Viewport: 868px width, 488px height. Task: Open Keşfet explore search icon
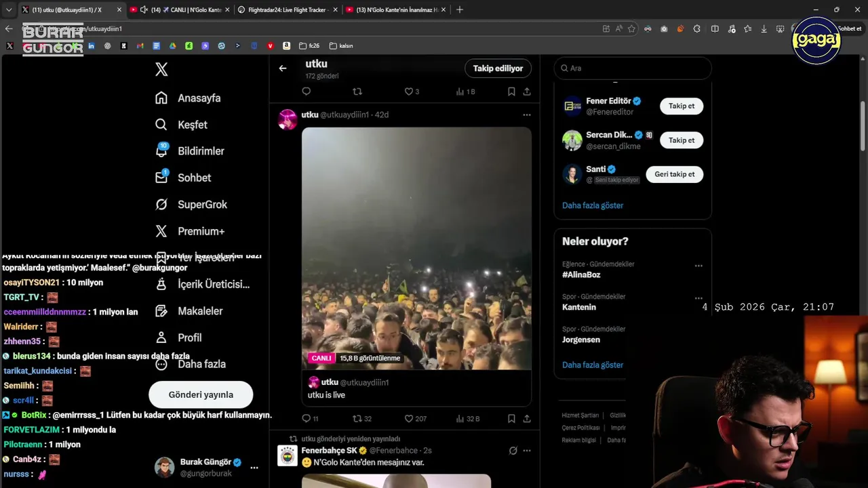click(161, 125)
